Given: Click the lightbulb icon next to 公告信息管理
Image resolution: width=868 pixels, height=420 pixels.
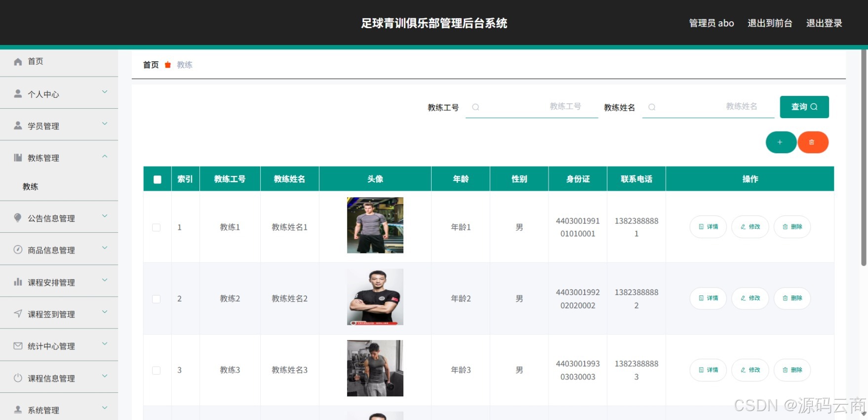Looking at the screenshot, I should [x=18, y=217].
